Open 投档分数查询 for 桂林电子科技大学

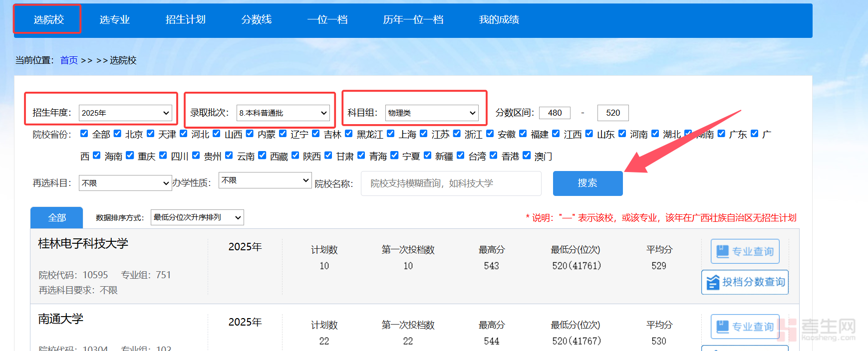coord(745,282)
